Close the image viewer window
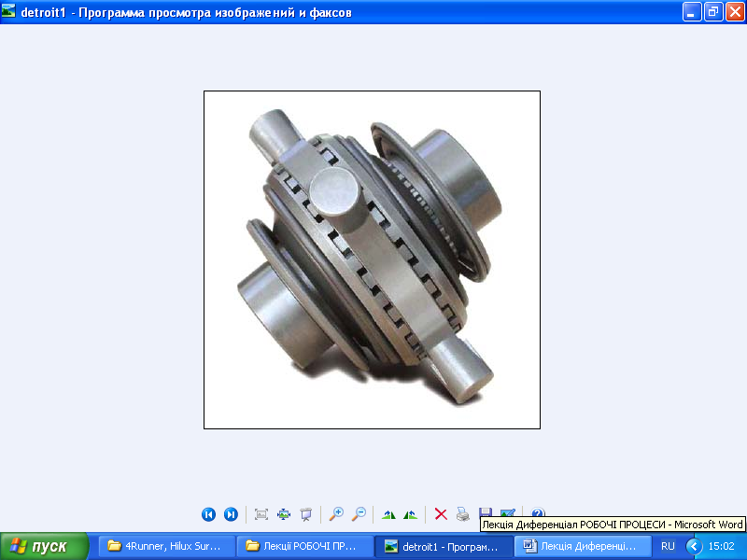747x560 pixels. 735,11
